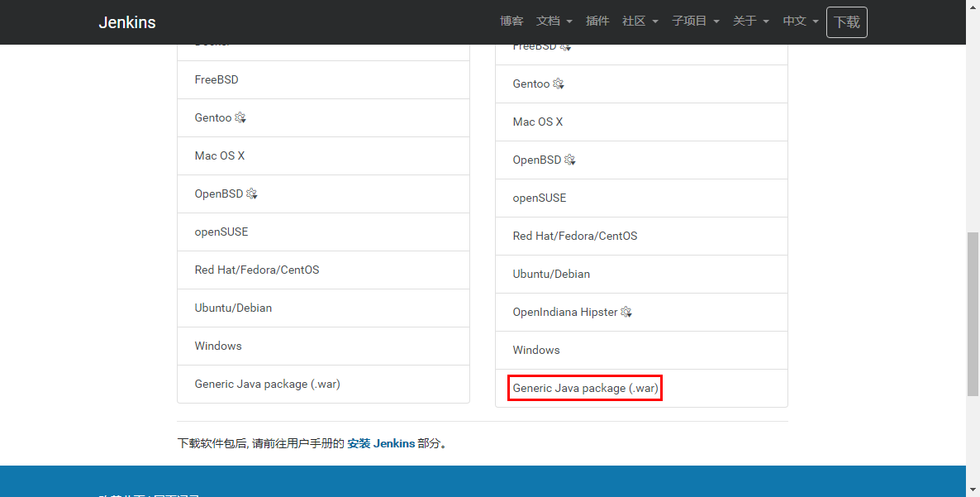Screen dimensions: 980x497
Task: Open the 插件 nav link
Action: [x=597, y=22]
